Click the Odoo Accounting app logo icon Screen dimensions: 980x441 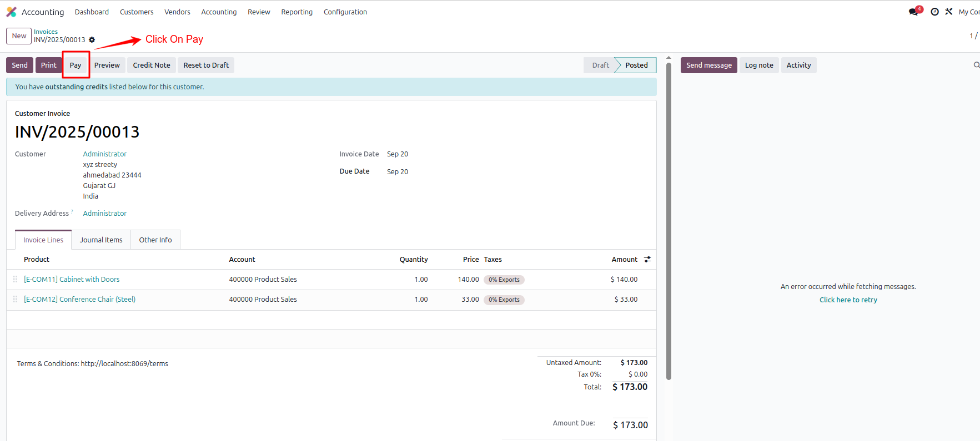(x=11, y=12)
